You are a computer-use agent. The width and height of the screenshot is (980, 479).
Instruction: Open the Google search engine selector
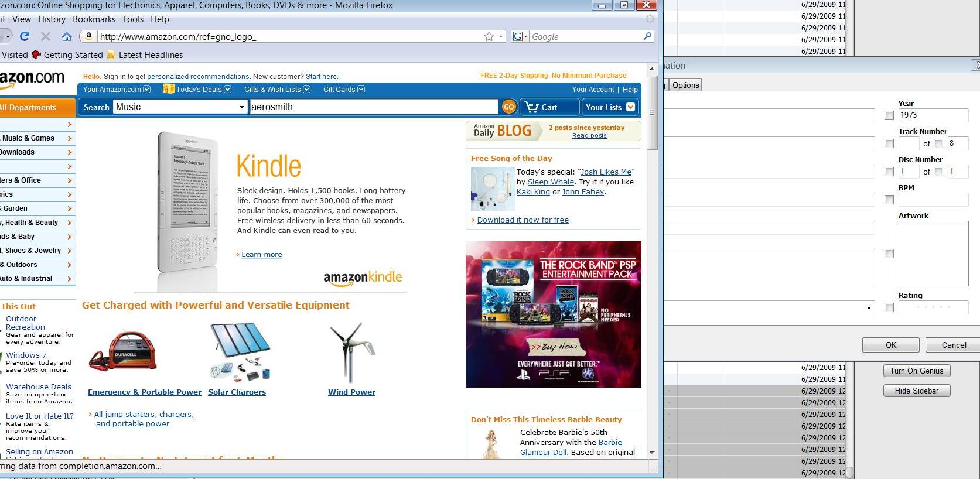click(x=520, y=36)
